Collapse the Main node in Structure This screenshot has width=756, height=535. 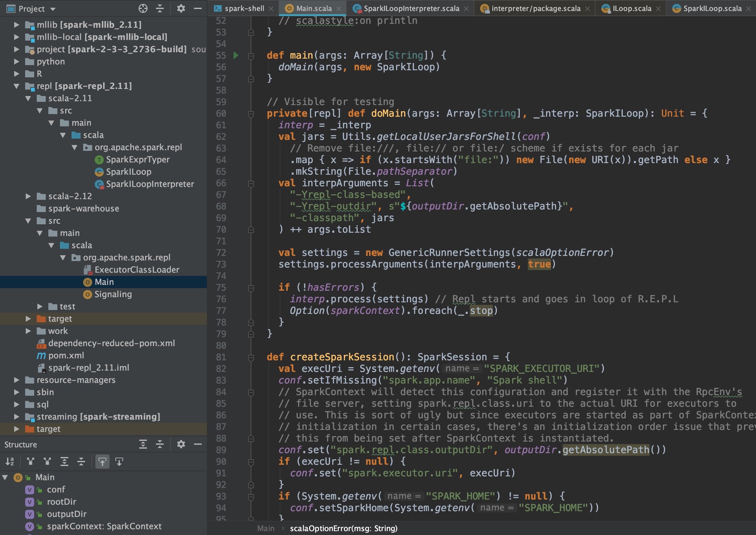click(x=5, y=477)
